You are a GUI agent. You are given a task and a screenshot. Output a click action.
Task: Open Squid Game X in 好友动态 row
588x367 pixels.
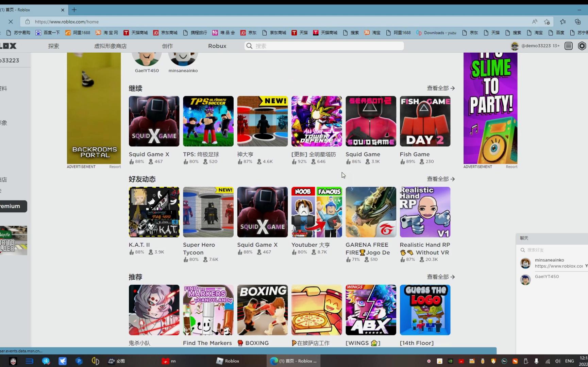click(x=263, y=212)
